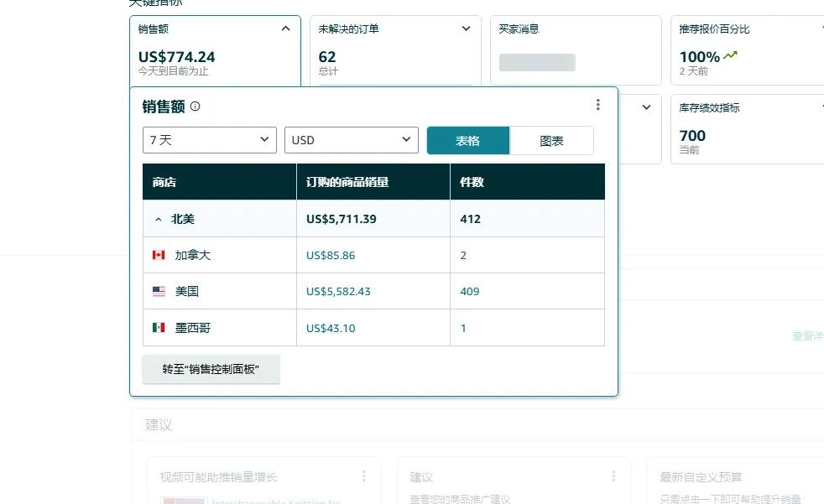The height and width of the screenshot is (504, 824).
Task: Click the Canada flag icon
Action: (x=159, y=255)
